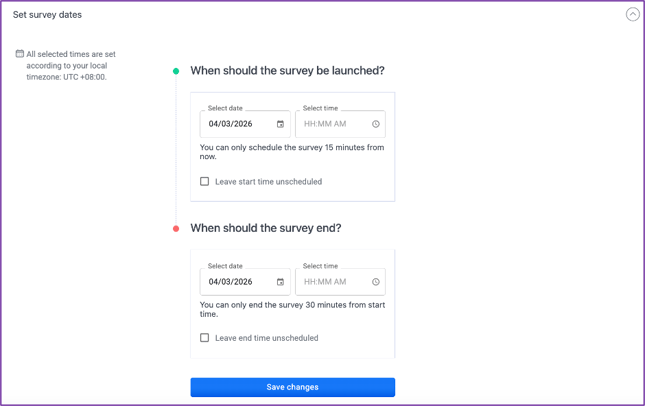Open the launch date calendar picker
Image resolution: width=645 pixels, height=406 pixels.
[280, 124]
